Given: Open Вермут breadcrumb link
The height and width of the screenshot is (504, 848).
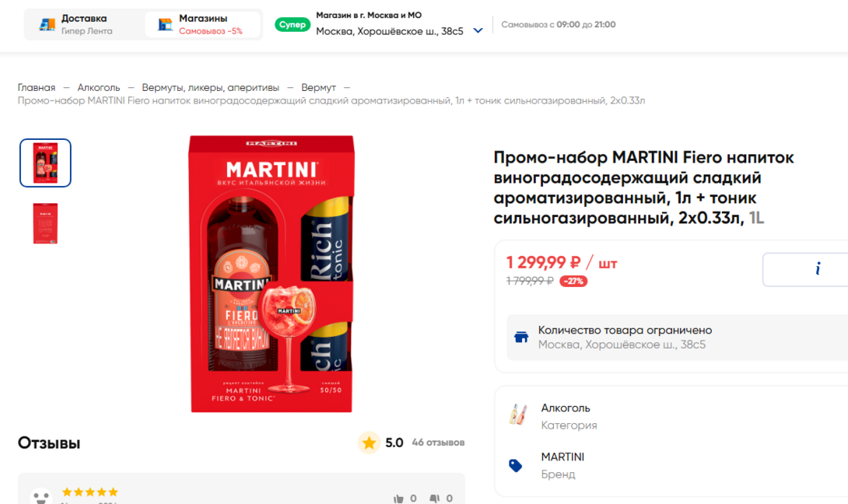Looking at the screenshot, I should pos(318,88).
